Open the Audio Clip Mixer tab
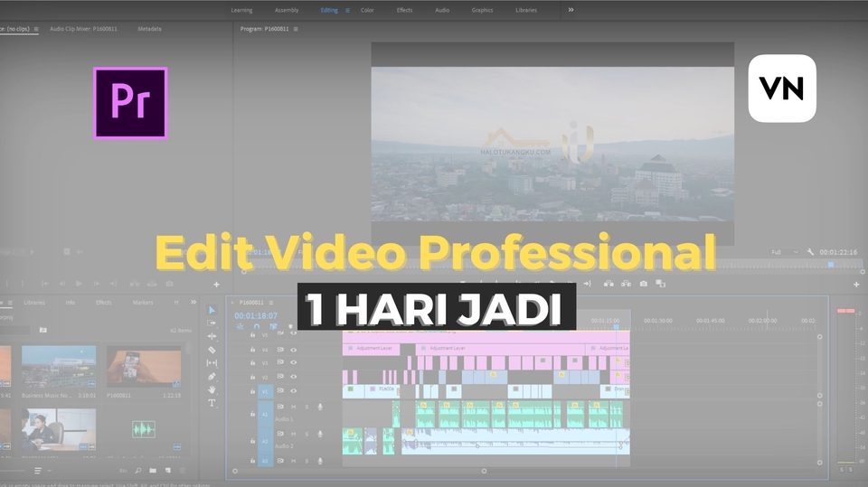Image resolution: width=868 pixels, height=487 pixels. tap(83, 29)
